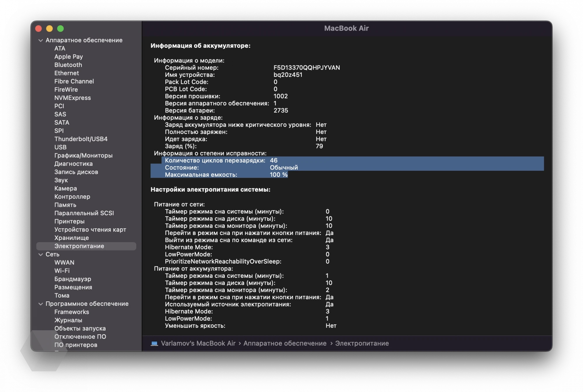Screen dimensions: 583x392
Task: Open WWAN network entry
Action: coord(64,262)
